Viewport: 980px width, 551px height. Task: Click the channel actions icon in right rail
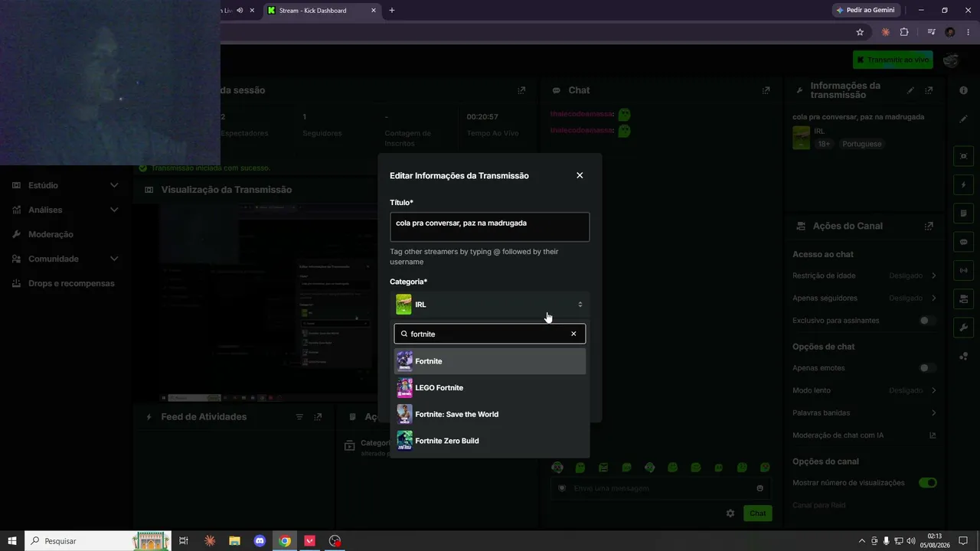coord(963,298)
